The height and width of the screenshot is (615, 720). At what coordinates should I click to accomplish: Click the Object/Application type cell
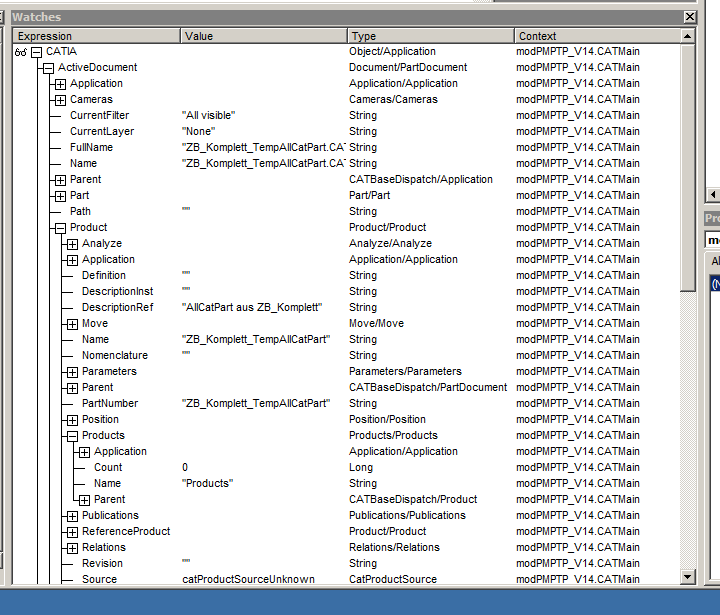coord(392,51)
